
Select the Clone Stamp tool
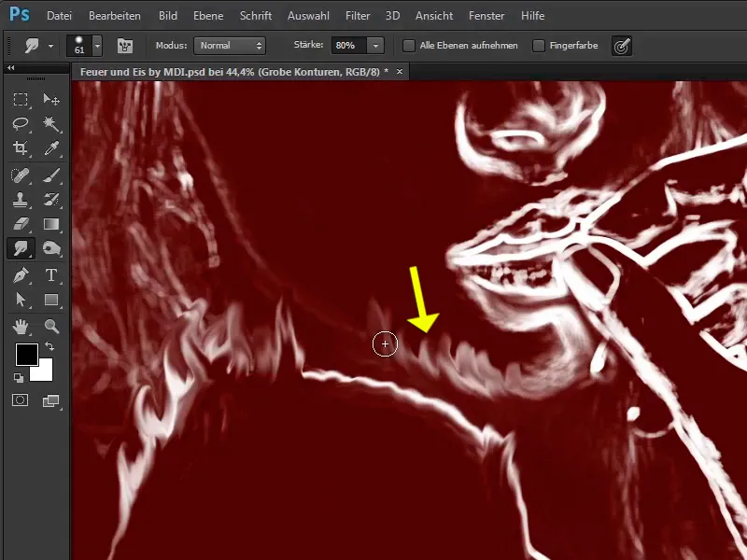tap(20, 200)
